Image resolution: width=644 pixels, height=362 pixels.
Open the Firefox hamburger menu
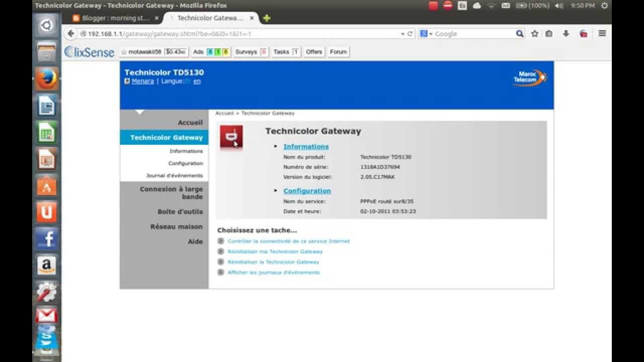coord(602,34)
